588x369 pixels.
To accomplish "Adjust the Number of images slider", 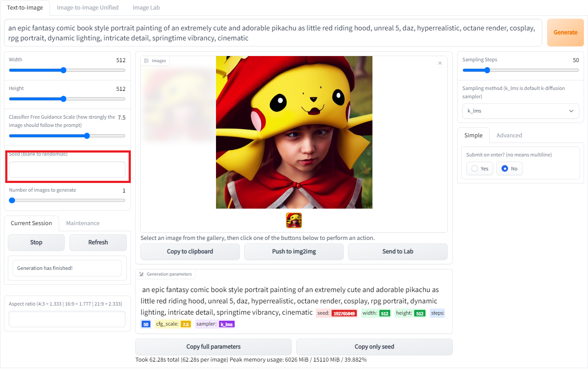I will pos(67,200).
